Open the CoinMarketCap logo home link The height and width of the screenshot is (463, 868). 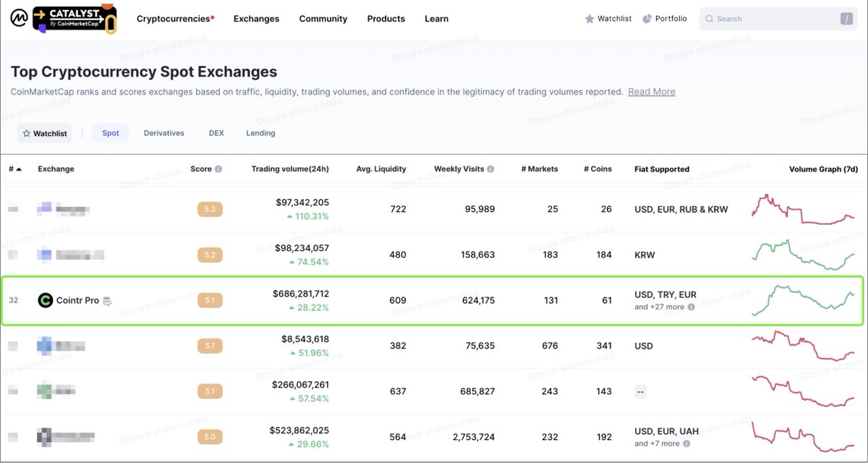[x=19, y=18]
